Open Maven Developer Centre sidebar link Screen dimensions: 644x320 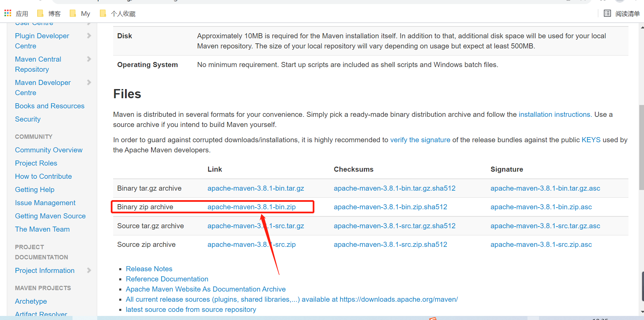click(43, 88)
